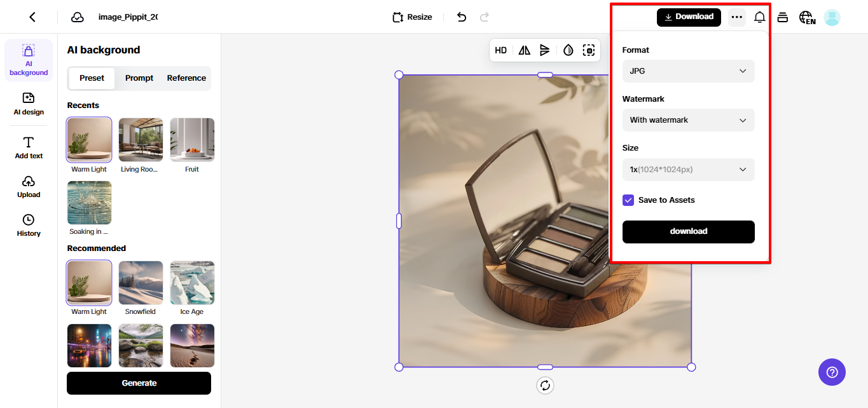Select the Soaking in water recent background
This screenshot has width=868, height=408.
89,203
